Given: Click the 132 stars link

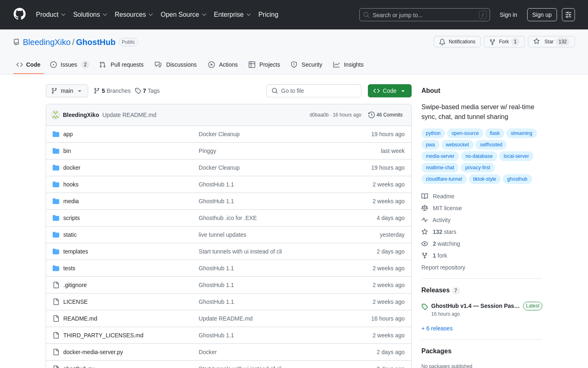Looking at the screenshot, I should [x=444, y=232].
